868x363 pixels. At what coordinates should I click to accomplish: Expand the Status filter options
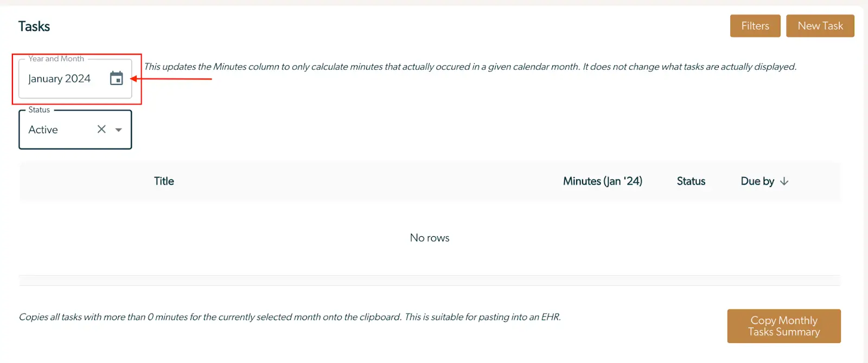pyautogui.click(x=119, y=129)
